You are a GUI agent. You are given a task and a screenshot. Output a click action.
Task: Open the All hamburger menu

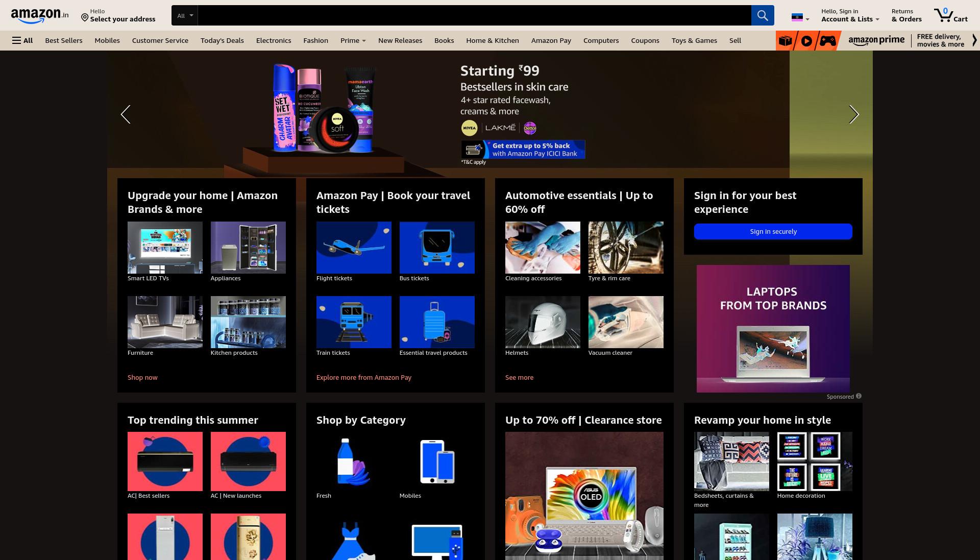22,40
